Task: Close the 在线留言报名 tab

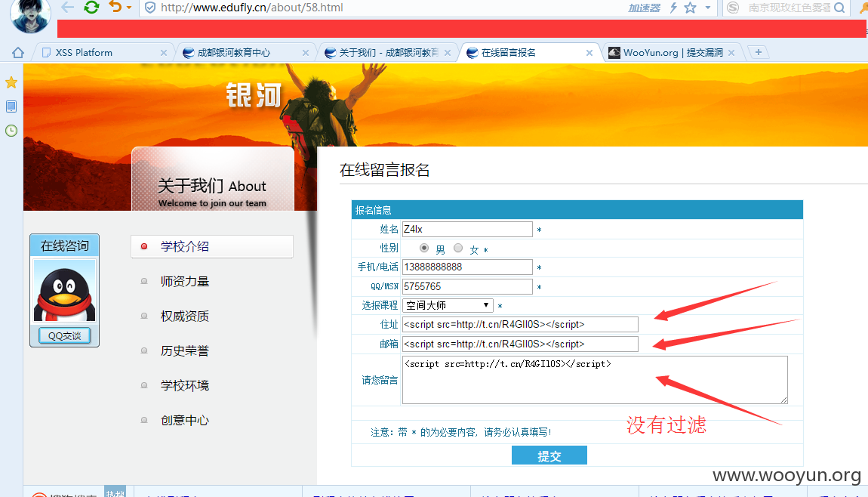Action: pyautogui.click(x=589, y=53)
